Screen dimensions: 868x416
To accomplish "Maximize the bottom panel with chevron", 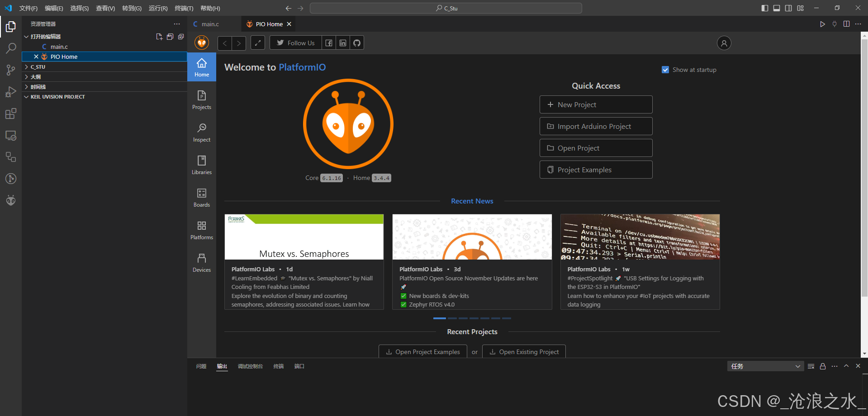I will (846, 366).
